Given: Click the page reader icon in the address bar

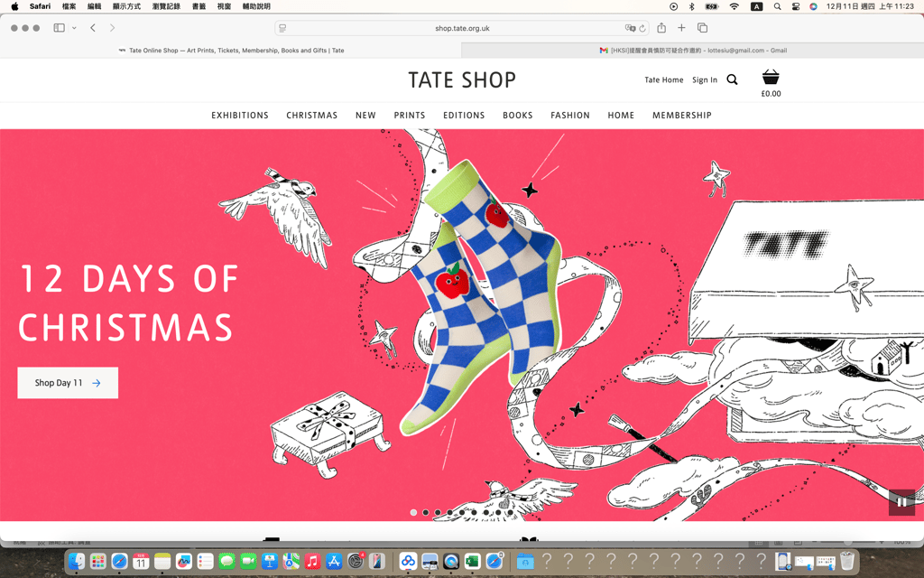Looking at the screenshot, I should pyautogui.click(x=282, y=28).
